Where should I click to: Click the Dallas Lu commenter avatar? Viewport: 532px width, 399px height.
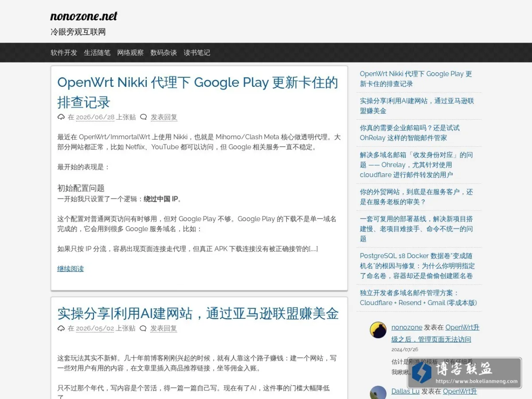pos(378,393)
